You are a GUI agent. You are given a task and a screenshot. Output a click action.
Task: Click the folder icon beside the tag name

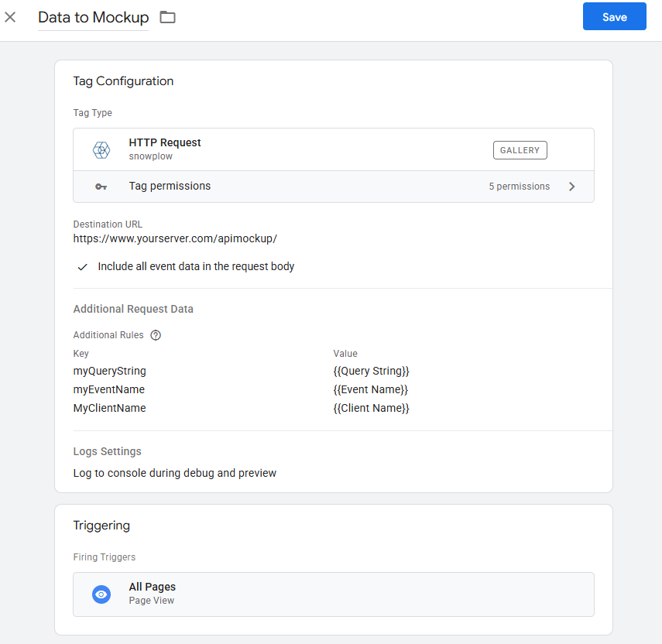[168, 17]
